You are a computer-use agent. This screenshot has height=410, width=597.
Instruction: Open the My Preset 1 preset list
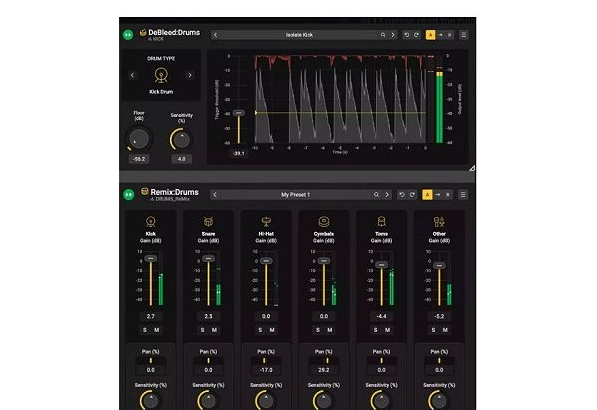295,195
